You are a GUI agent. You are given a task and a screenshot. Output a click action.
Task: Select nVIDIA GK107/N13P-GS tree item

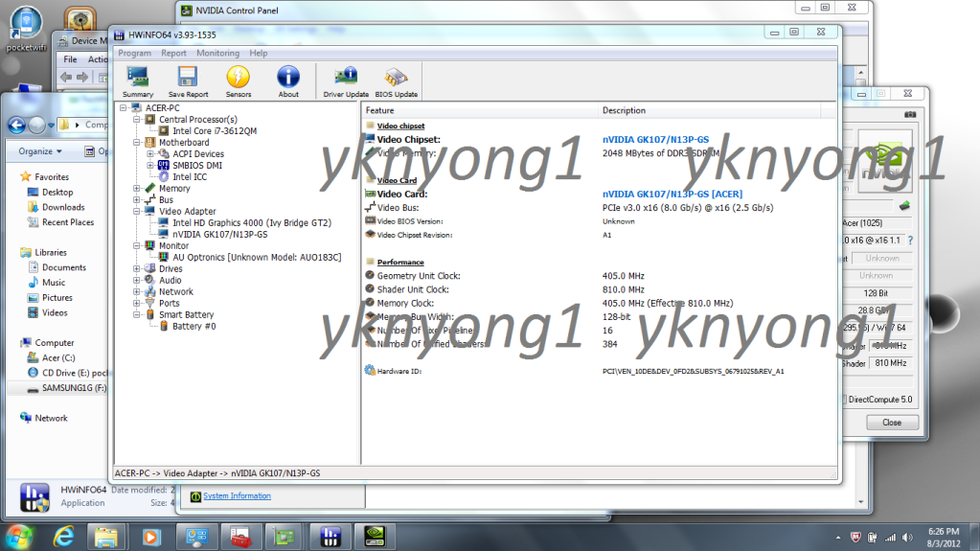220,235
